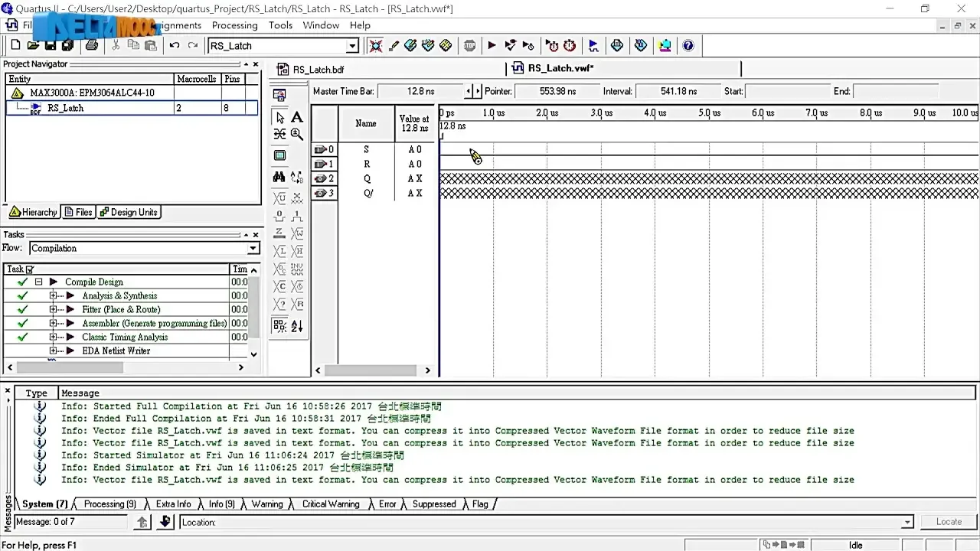Viewport: 980px width, 551px height.
Task: Click the Help question mark icon
Action: coord(688,45)
